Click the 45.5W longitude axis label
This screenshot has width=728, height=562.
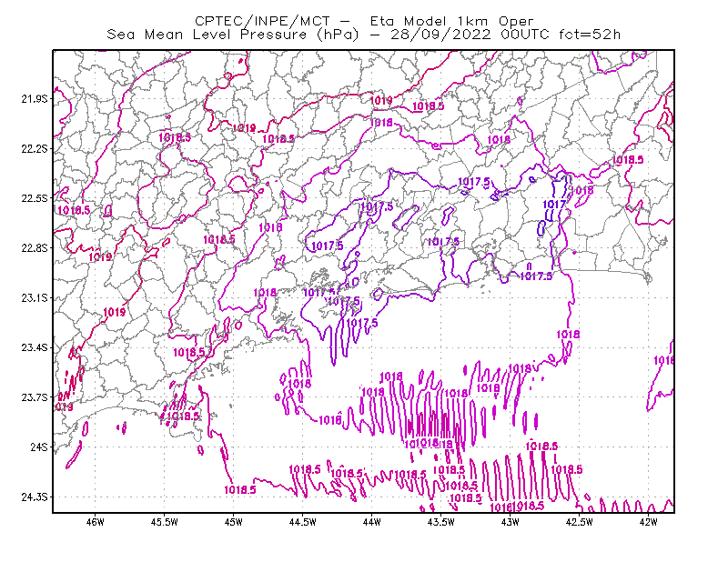click(x=165, y=522)
